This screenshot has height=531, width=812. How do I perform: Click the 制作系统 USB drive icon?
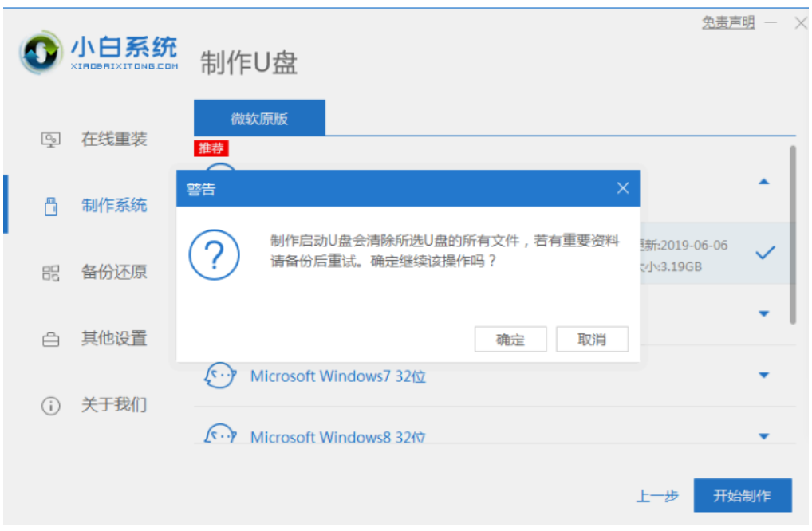point(51,206)
